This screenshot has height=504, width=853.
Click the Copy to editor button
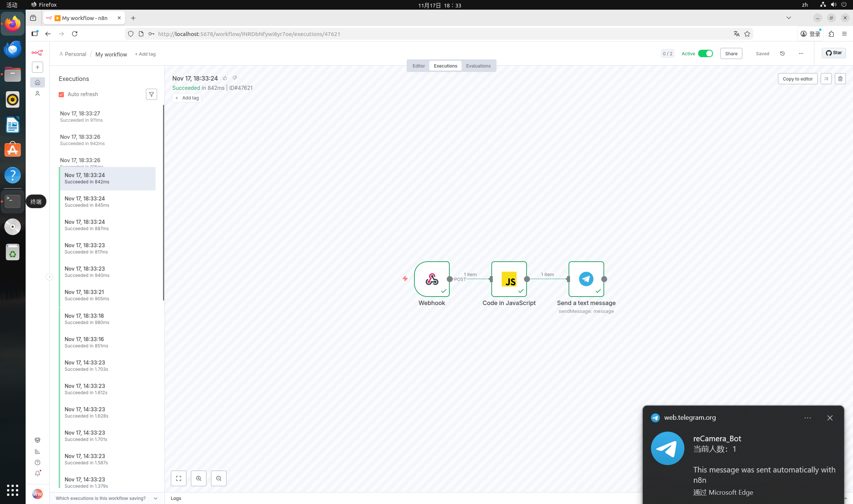coord(797,79)
